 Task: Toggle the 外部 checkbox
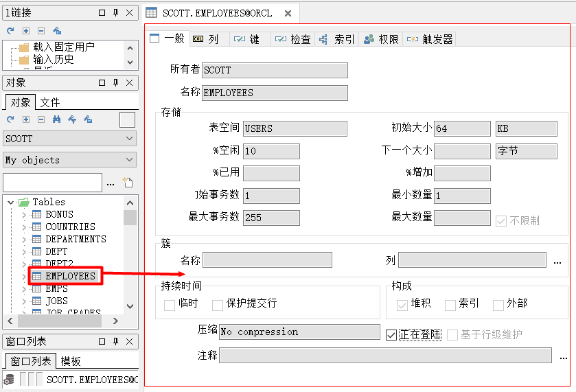[x=498, y=305]
